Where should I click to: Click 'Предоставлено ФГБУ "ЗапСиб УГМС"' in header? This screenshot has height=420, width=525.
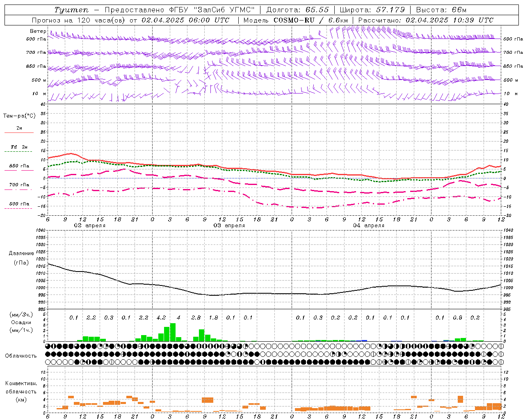pos(180,10)
